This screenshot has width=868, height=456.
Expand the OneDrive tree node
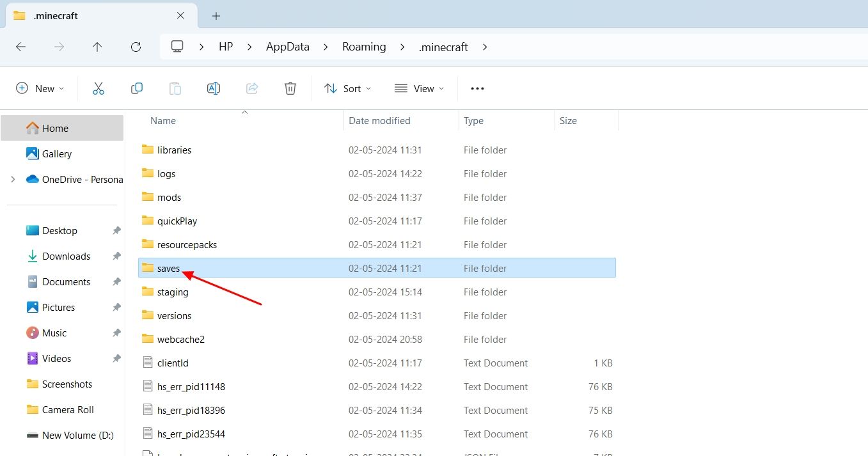tap(13, 180)
